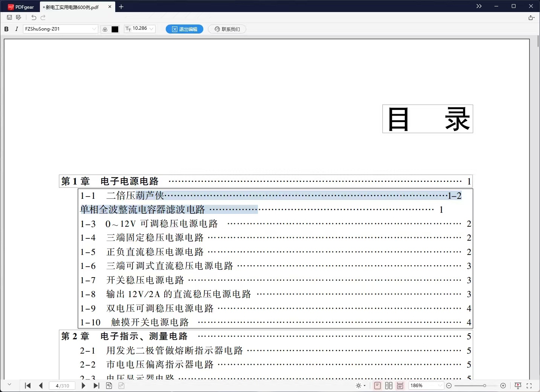This screenshot has width=540, height=392.
Task: Toggle italic text formatting
Action: coord(17,29)
